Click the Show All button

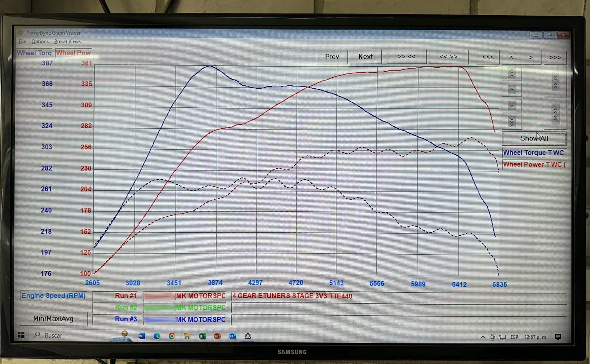(534, 139)
